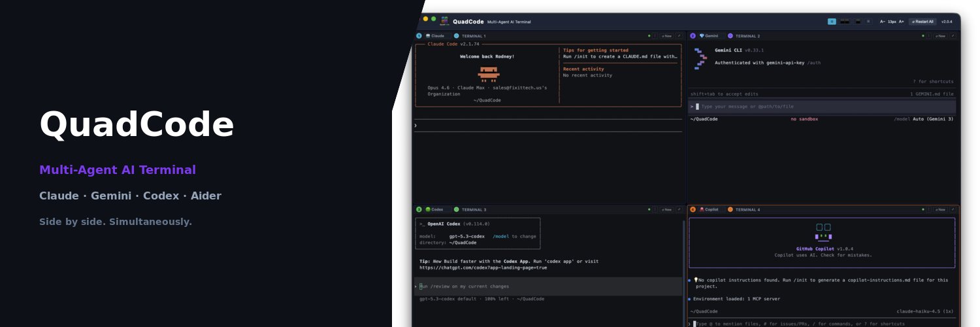Expand Terminal 2 pane to fullscreen

tap(953, 36)
